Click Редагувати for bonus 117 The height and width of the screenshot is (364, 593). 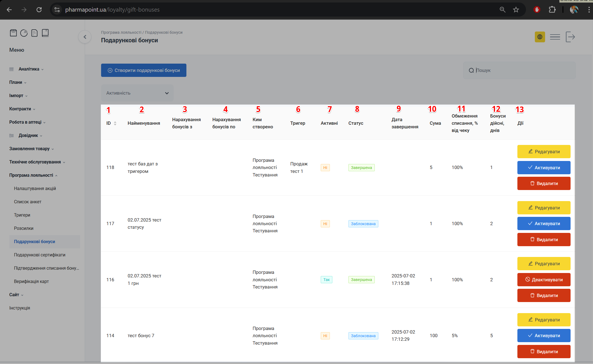[543, 208]
